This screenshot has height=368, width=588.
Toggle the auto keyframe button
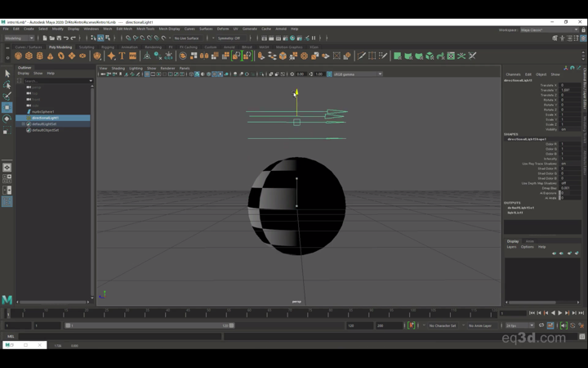412,325
